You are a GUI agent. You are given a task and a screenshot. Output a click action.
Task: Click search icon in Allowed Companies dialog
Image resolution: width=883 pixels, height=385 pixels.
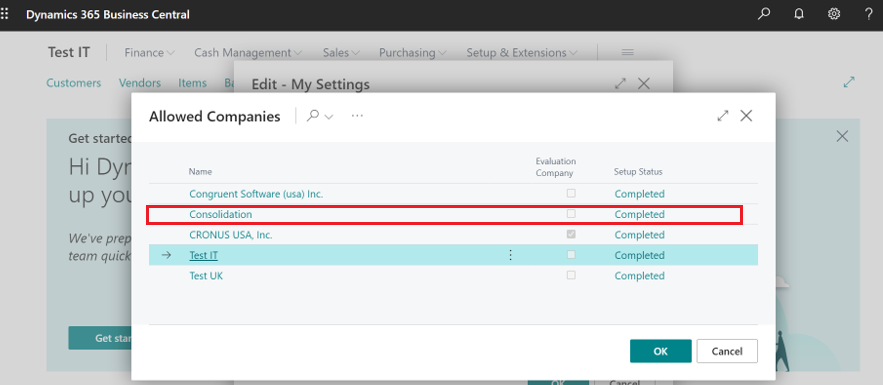(x=313, y=116)
